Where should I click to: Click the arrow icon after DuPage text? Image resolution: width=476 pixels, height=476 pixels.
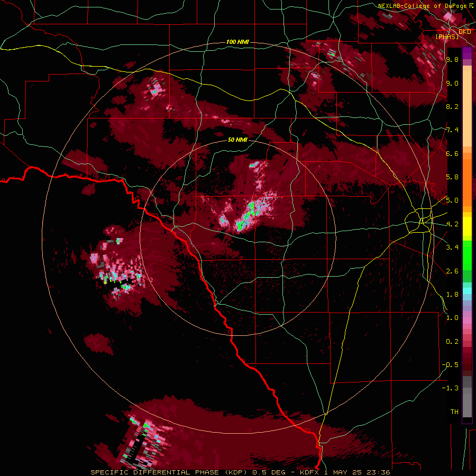pyautogui.click(x=471, y=5)
